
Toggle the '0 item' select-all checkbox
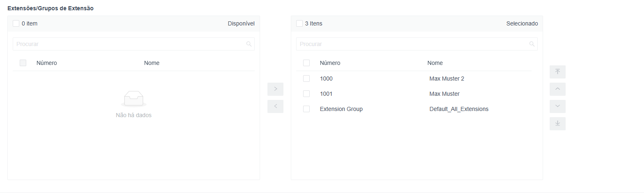16,23
